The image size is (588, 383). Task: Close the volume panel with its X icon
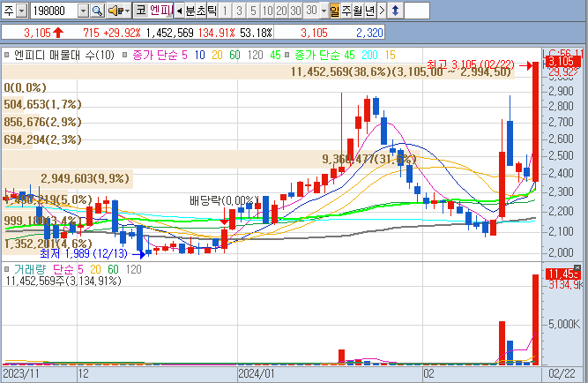(x=577, y=267)
